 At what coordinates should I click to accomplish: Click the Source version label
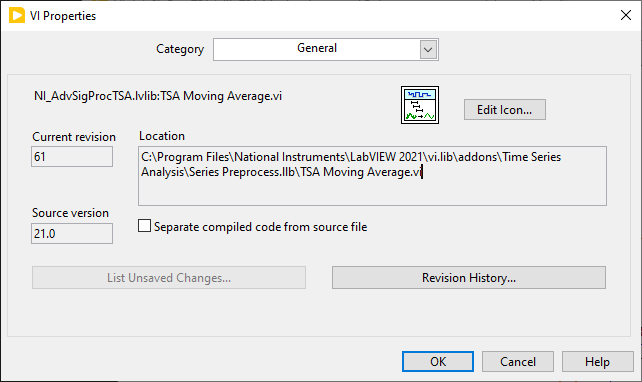pyautogui.click(x=70, y=213)
